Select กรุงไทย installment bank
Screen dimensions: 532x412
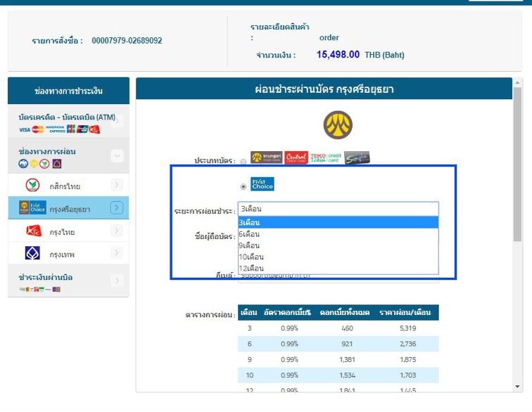click(68, 231)
